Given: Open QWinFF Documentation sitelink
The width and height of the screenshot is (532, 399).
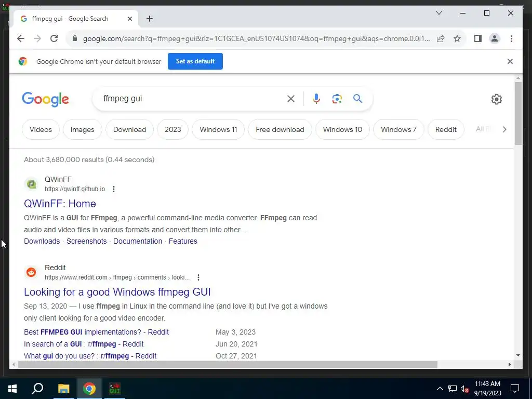Looking at the screenshot, I should (138, 241).
